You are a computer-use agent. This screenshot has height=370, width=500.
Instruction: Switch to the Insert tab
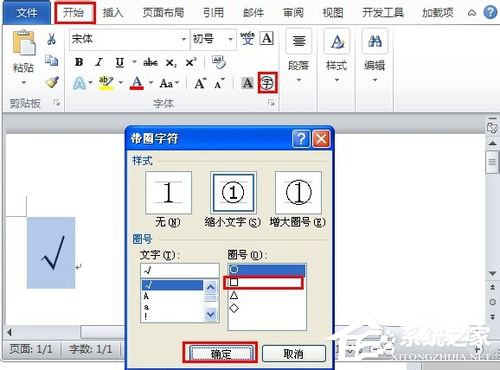pos(113,13)
